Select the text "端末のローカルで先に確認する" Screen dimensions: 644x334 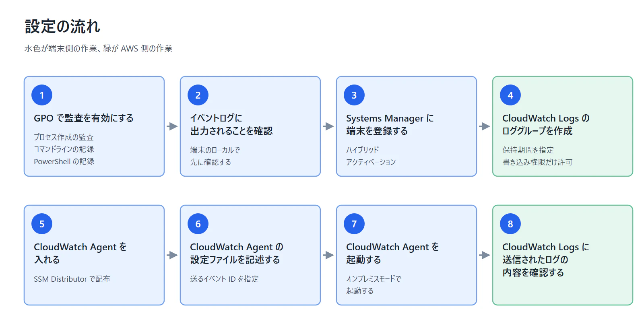(215, 156)
